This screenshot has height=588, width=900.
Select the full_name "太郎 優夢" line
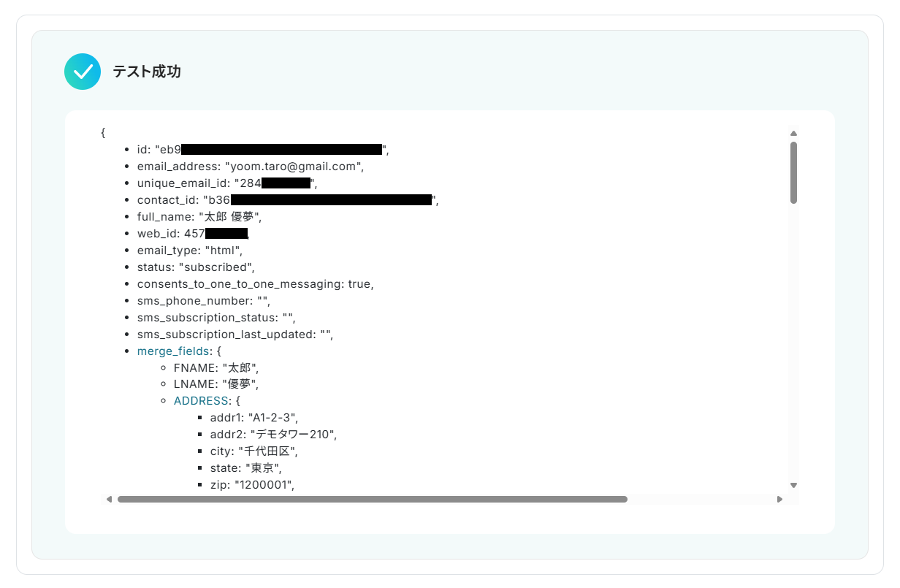click(199, 217)
